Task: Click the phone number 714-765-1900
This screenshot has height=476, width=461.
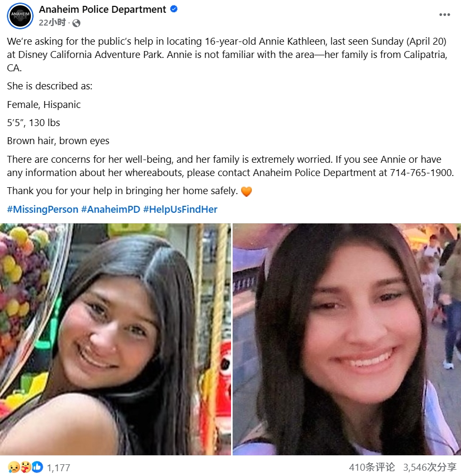Action: pos(422,173)
